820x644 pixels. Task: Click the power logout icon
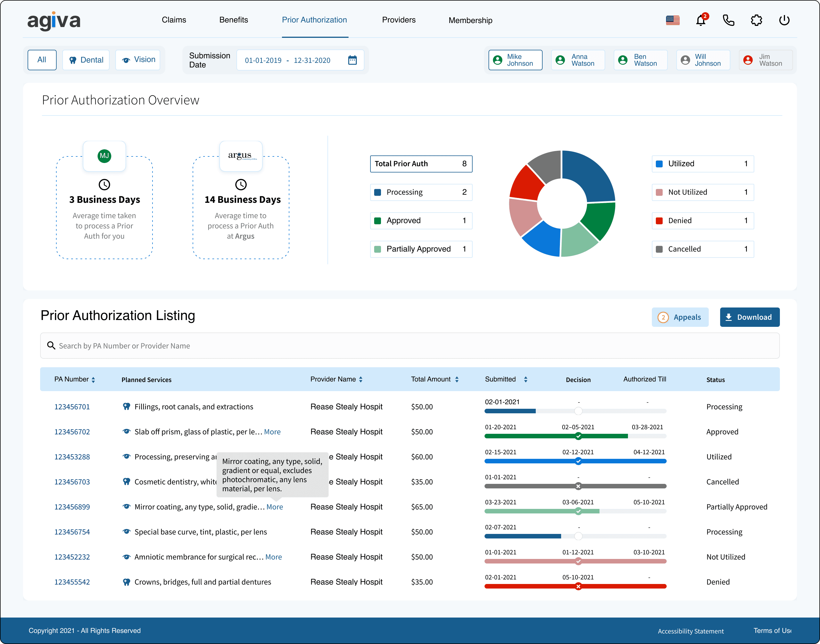click(x=784, y=20)
